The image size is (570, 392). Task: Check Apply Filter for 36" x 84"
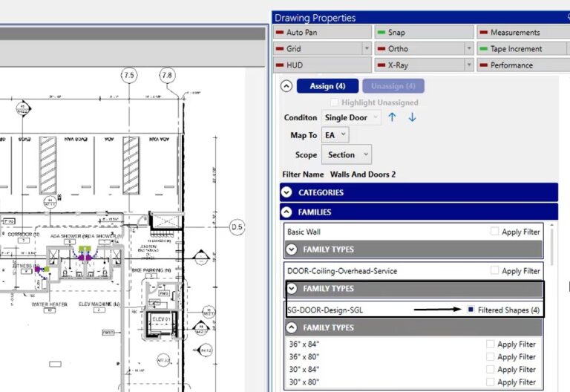click(x=490, y=344)
